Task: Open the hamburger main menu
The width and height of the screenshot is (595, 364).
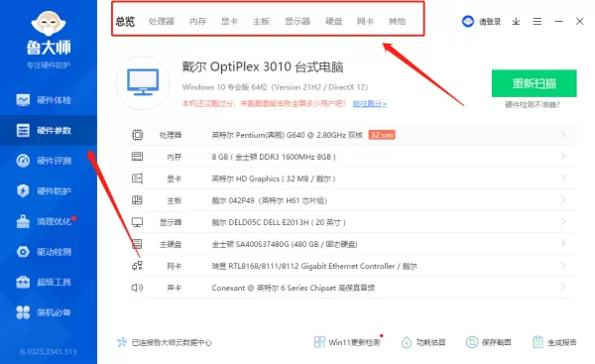Action: coord(536,22)
